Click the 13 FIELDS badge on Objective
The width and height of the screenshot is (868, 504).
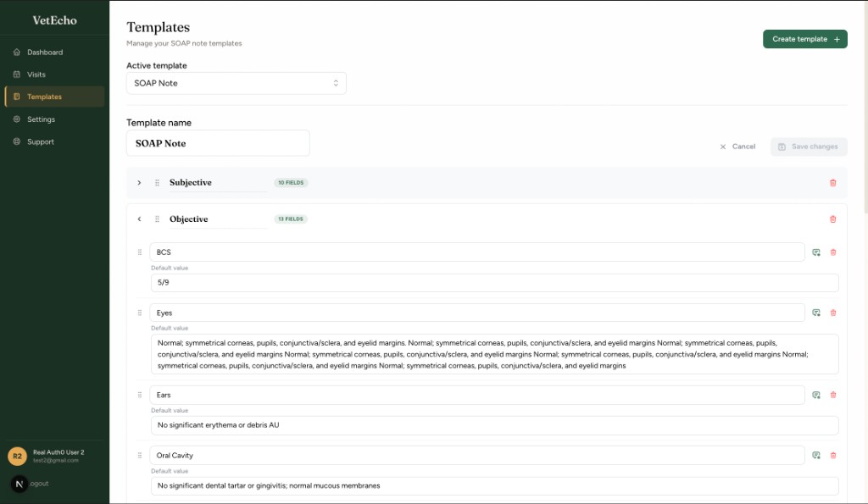pos(291,219)
